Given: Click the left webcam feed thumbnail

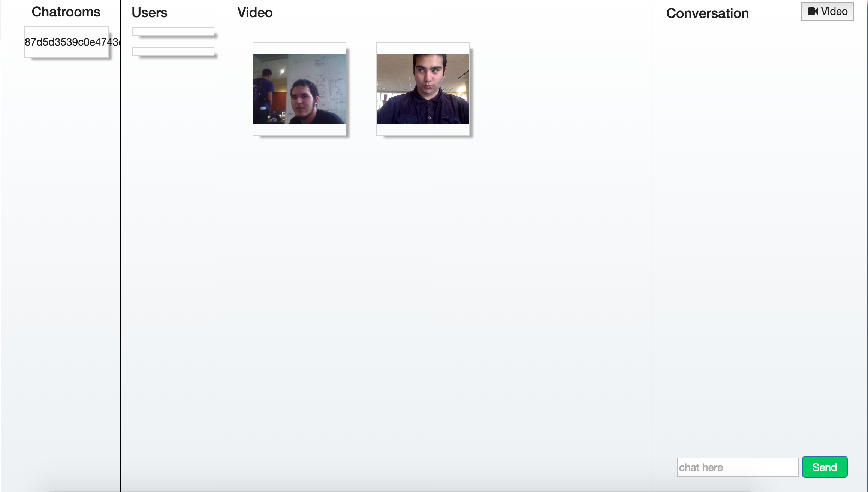Looking at the screenshot, I should pyautogui.click(x=299, y=89).
